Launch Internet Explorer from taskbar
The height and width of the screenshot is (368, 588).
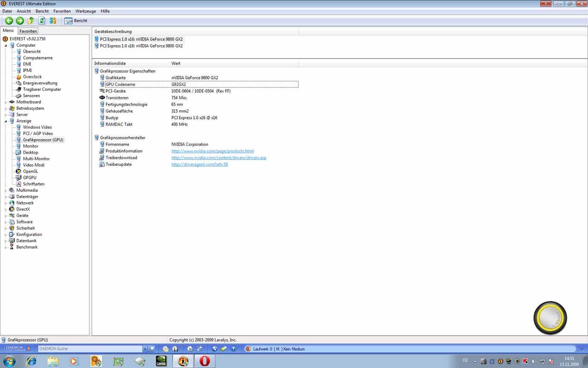point(31,361)
